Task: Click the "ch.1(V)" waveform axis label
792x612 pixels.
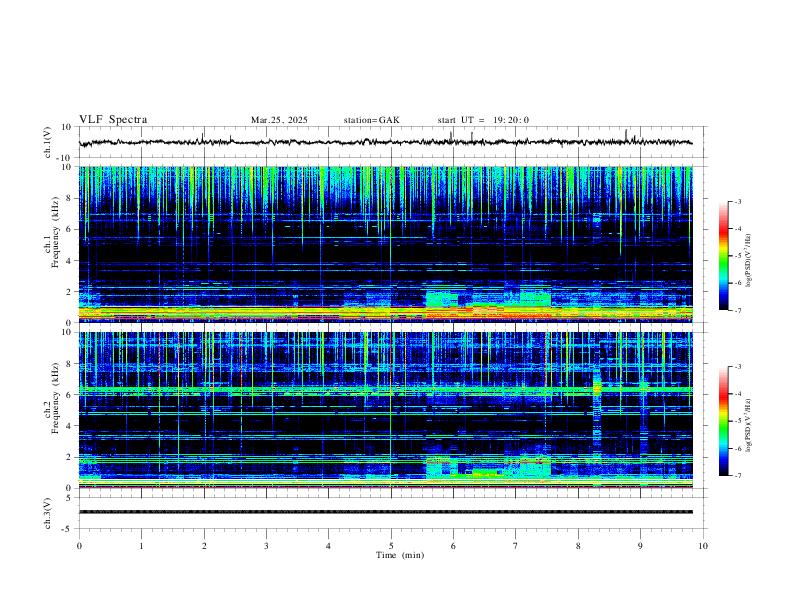Action: [48, 142]
